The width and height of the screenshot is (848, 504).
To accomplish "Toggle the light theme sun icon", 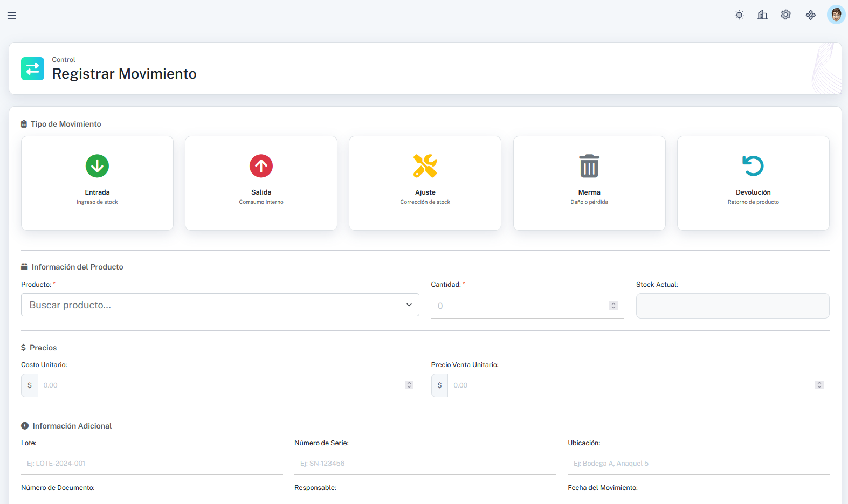I will pyautogui.click(x=739, y=15).
